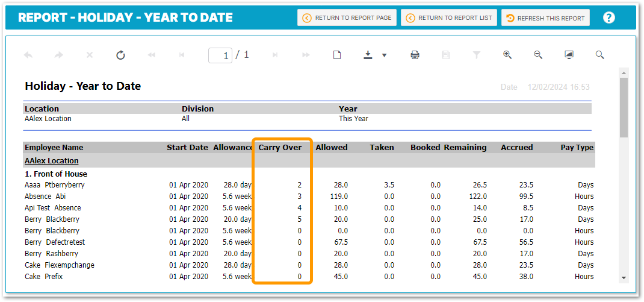Click the '1. Front of House' heading
Image resolution: width=644 pixels, height=302 pixels.
click(x=56, y=174)
